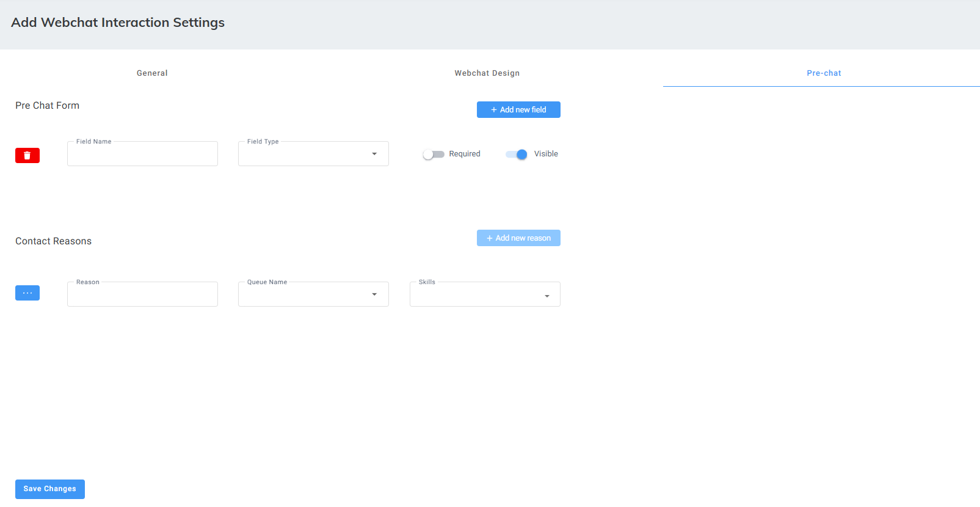
Task: Click the Add new reason button
Action: 518,238
